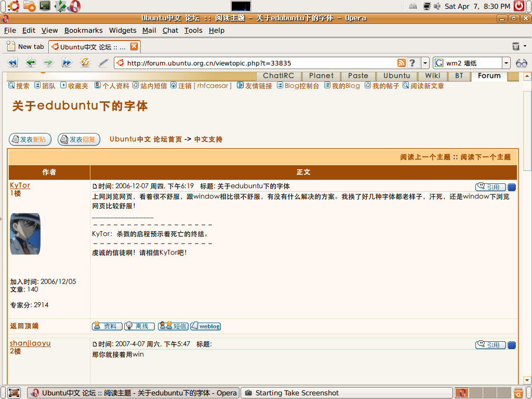The height and width of the screenshot is (399, 532).
Task: Open 中文支持 breadcrumb link
Action: point(208,139)
